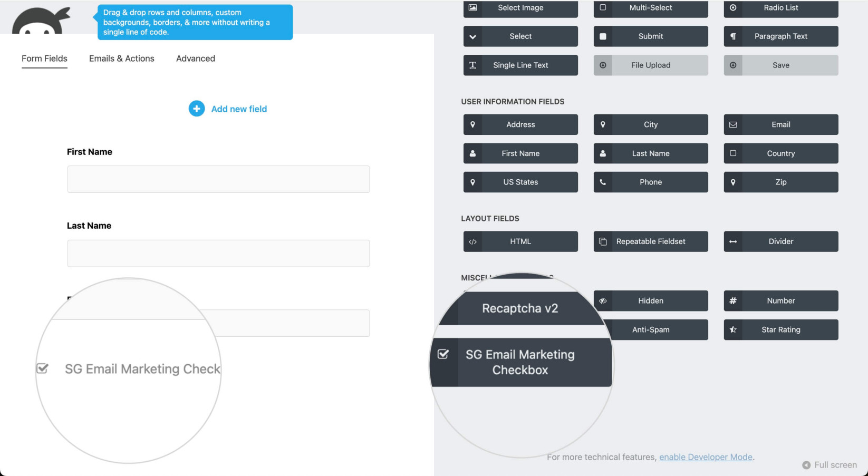Click the Radio List field circle icon
Screen dimensions: 868x476
[733, 7]
